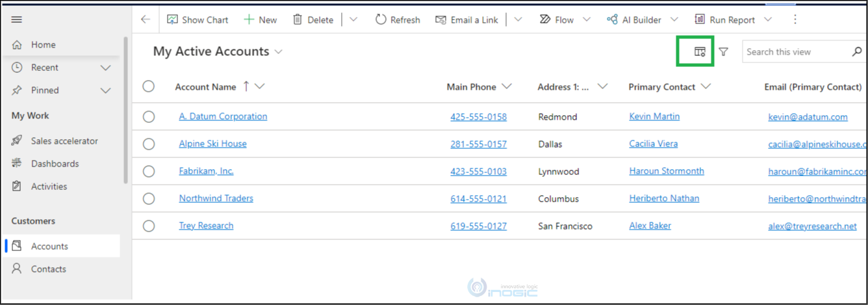Call phone number 425-555-0158
The width and height of the screenshot is (868, 305).
click(x=478, y=117)
